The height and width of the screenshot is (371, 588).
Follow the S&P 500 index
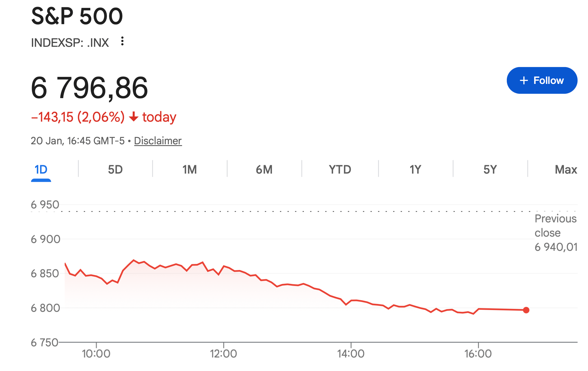click(x=542, y=80)
